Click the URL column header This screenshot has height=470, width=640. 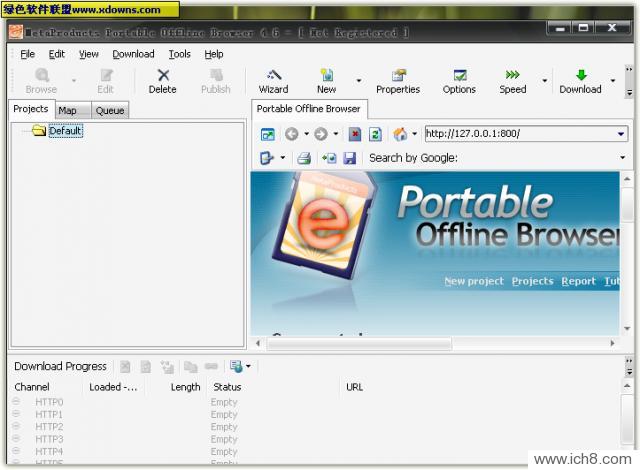(354, 387)
